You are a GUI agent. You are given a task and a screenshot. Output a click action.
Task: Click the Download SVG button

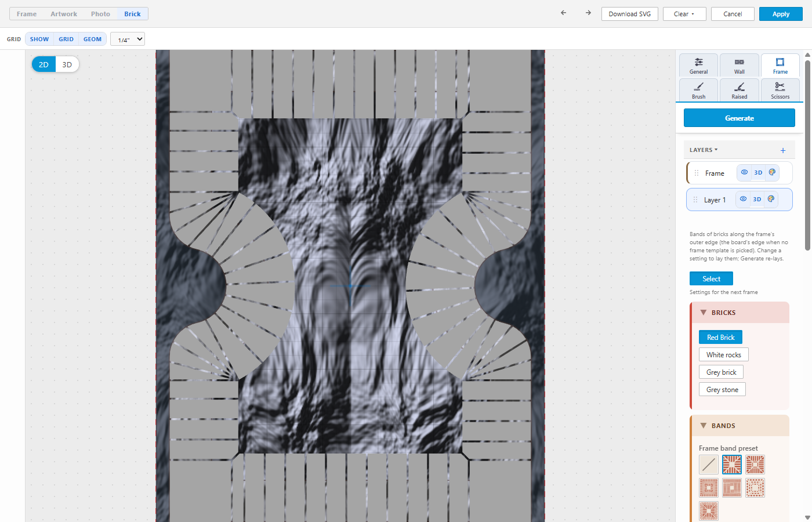[630, 14]
